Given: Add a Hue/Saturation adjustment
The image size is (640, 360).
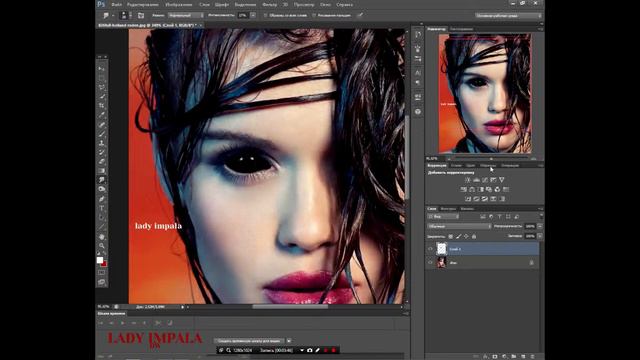Looking at the screenshot, I should click(x=464, y=189).
